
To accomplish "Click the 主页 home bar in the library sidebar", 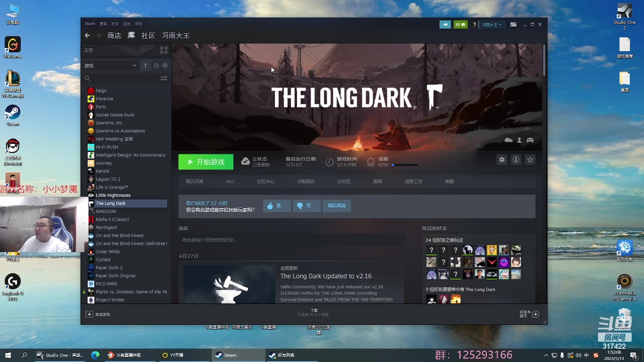I will pyautogui.click(x=120, y=50).
